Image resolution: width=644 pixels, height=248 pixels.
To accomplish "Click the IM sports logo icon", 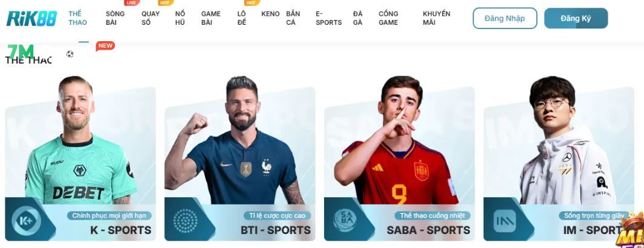I will click(504, 221).
